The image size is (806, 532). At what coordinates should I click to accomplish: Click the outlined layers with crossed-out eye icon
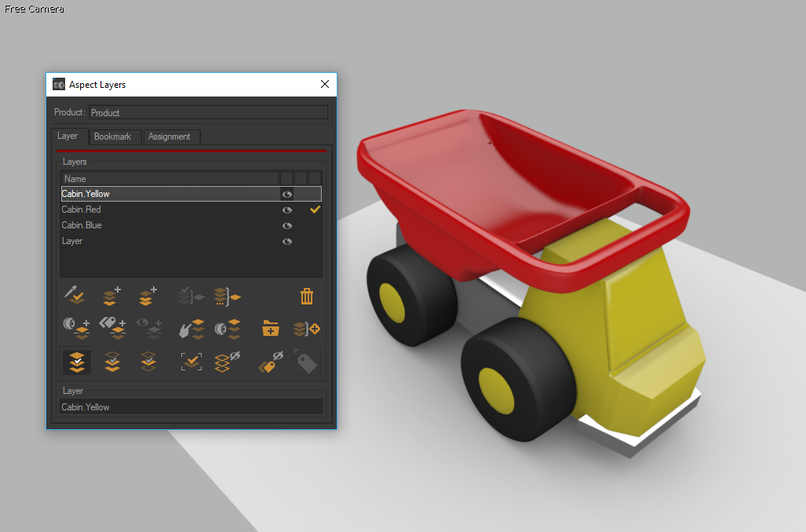228,362
